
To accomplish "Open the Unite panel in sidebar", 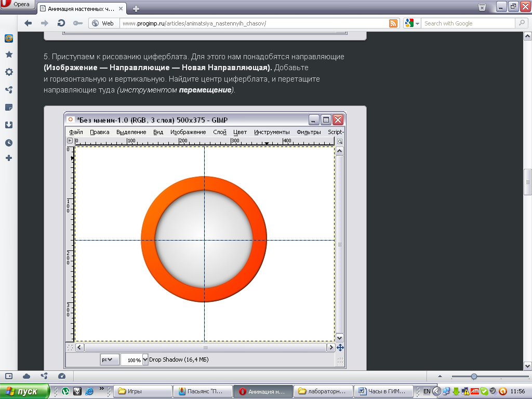I will pyautogui.click(x=9, y=89).
